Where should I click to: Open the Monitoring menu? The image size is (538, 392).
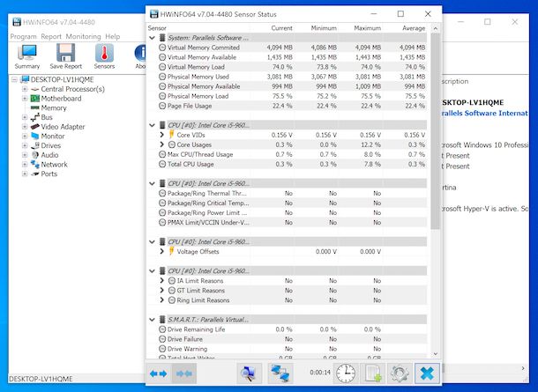click(84, 36)
